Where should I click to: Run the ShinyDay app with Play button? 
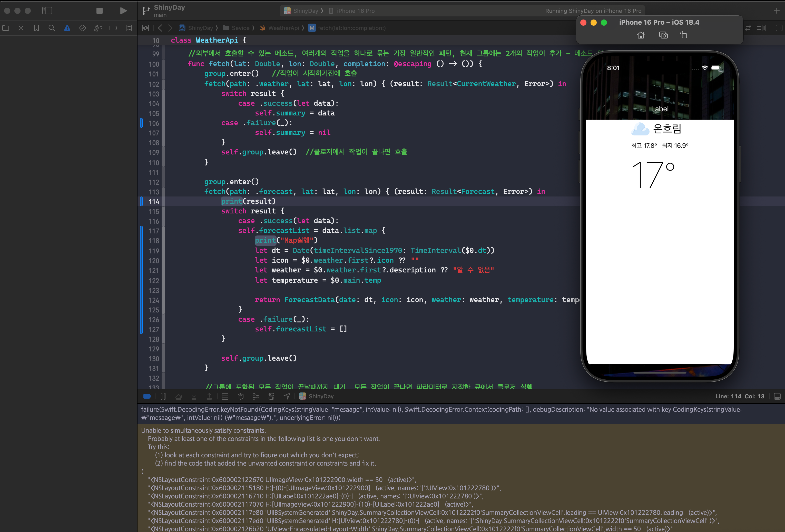pos(123,11)
